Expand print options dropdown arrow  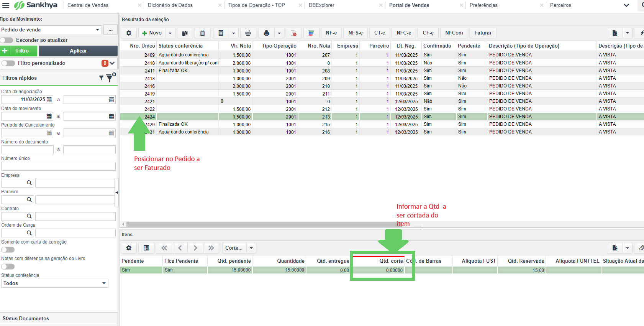point(279,33)
